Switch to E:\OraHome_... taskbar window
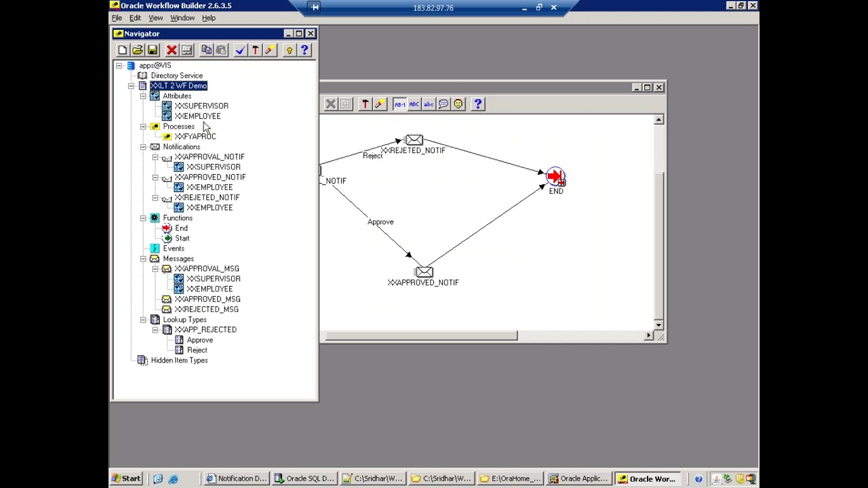The width and height of the screenshot is (868, 488). [509, 479]
